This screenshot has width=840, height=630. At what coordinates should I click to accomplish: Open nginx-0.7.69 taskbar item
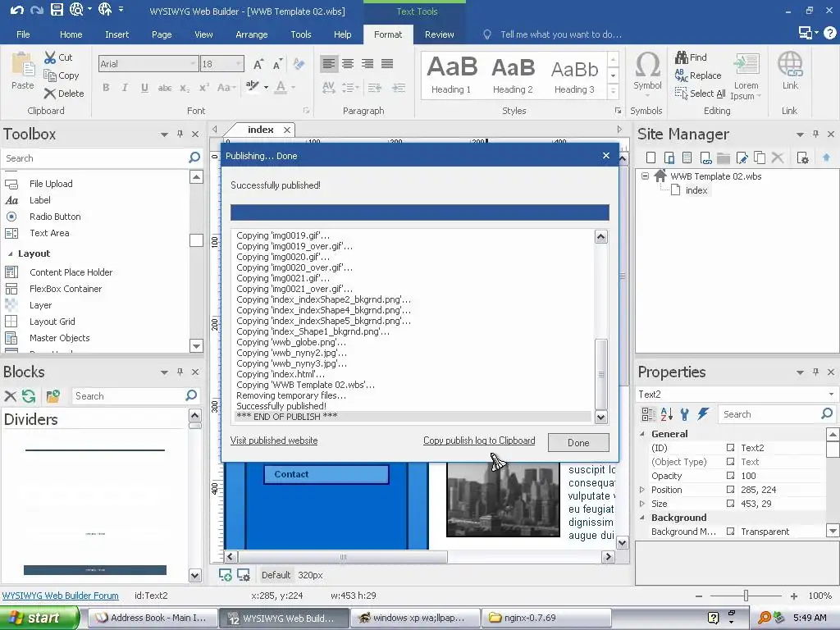546,618
